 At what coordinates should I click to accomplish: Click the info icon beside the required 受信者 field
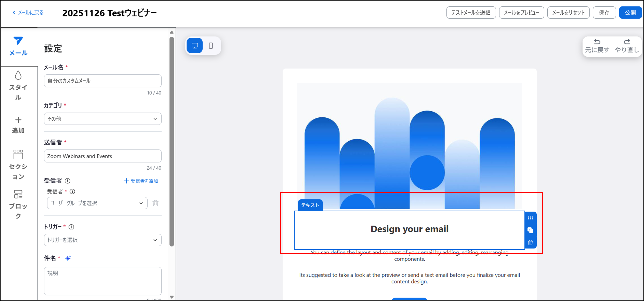coord(72,191)
